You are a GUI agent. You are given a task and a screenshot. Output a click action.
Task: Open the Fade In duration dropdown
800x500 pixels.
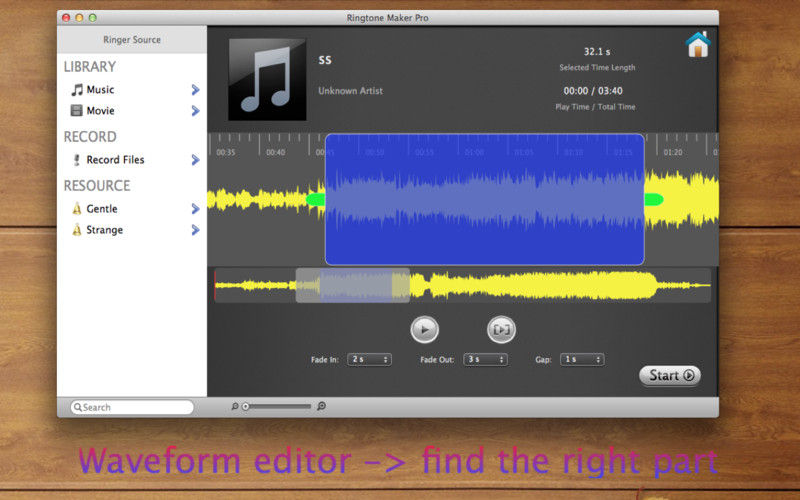(369, 360)
